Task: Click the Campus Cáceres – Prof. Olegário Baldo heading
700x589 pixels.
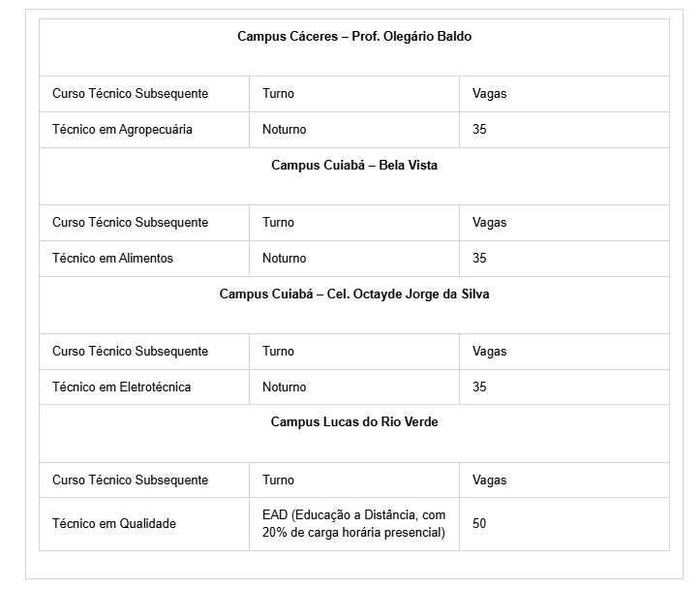Action: 353,37
